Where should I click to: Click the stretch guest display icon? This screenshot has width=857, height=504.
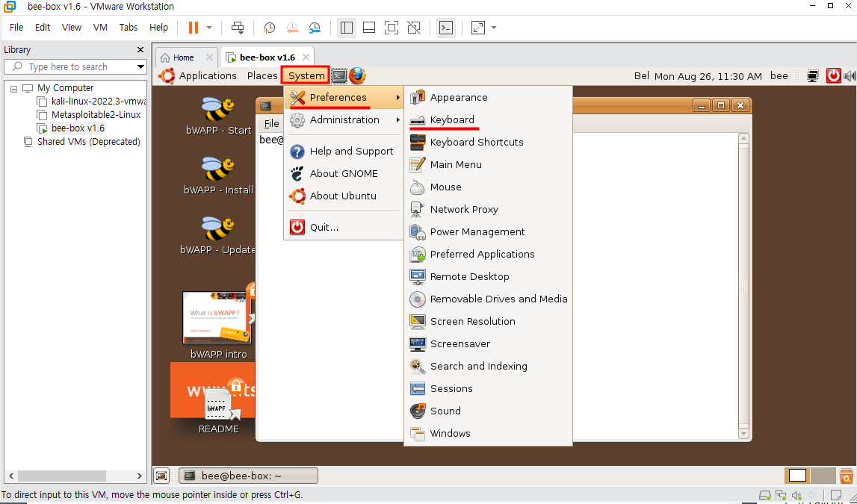(478, 28)
